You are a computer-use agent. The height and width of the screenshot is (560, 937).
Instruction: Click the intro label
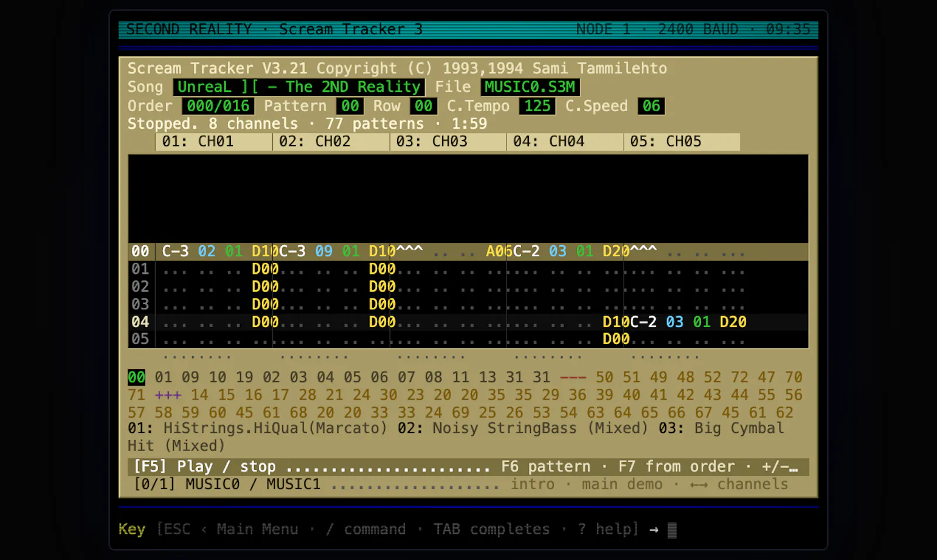point(532,485)
